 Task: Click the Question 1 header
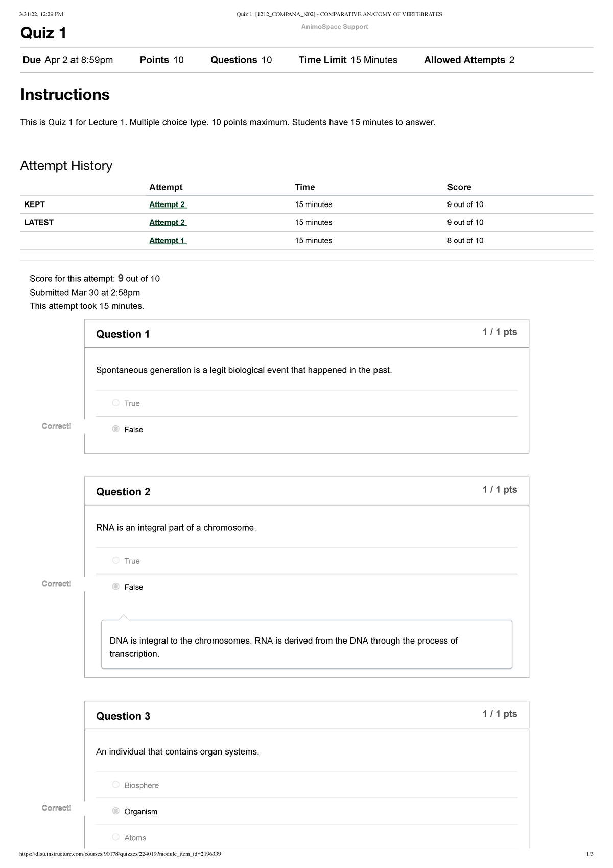pos(123,334)
